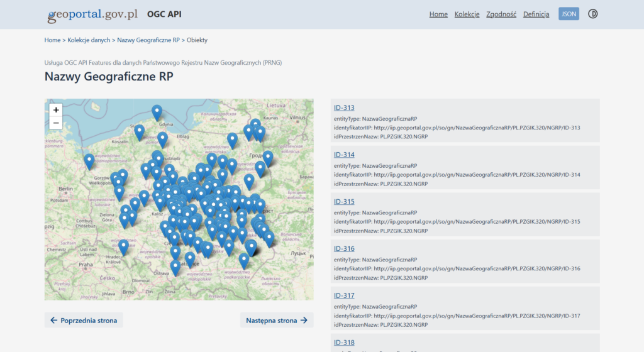
Task: Click the geoportal.gov.pl logo
Action: [92, 14]
